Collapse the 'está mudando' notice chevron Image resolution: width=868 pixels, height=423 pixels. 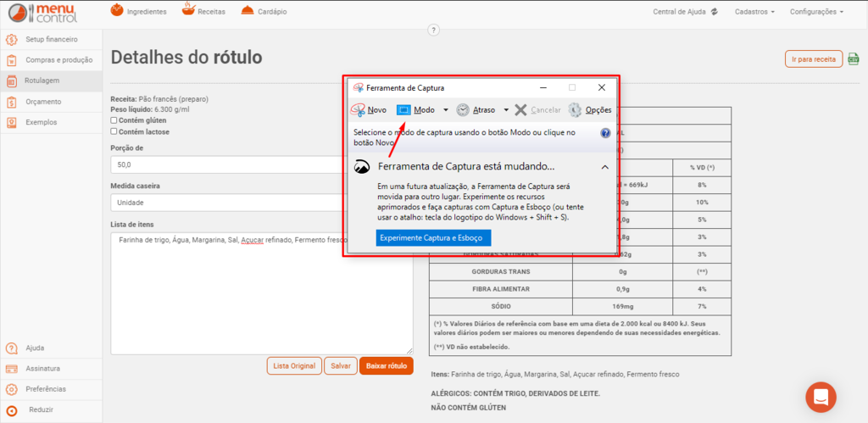(604, 167)
